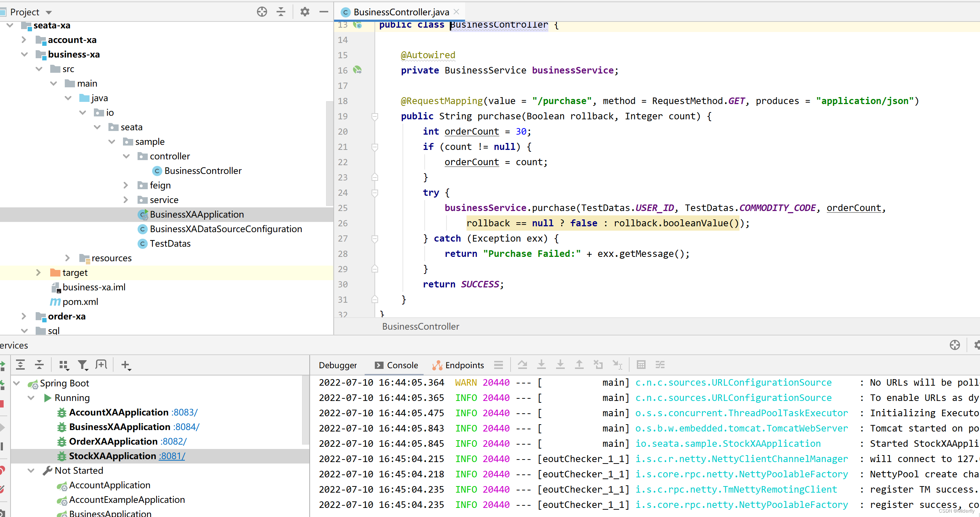Viewport: 980px width, 517px height.
Task: Select TestDatas class in tree
Action: 170,243
